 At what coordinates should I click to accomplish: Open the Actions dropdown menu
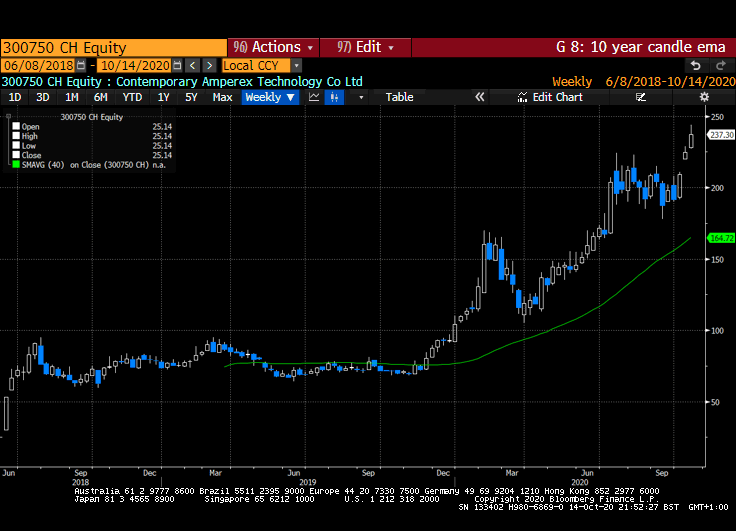coord(273,47)
